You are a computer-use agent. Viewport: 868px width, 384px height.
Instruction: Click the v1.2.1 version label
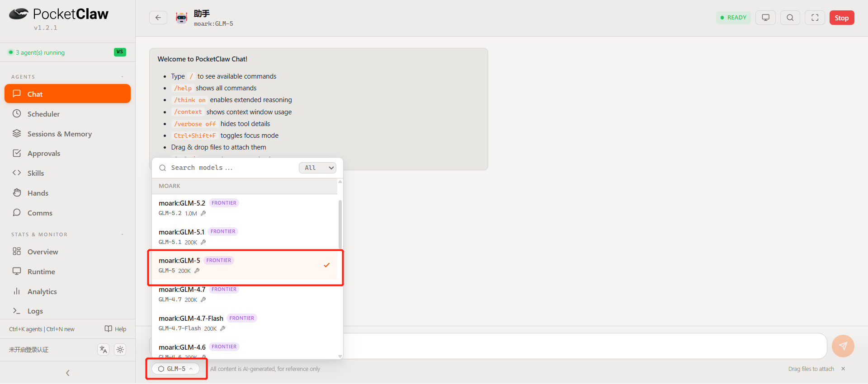[45, 28]
